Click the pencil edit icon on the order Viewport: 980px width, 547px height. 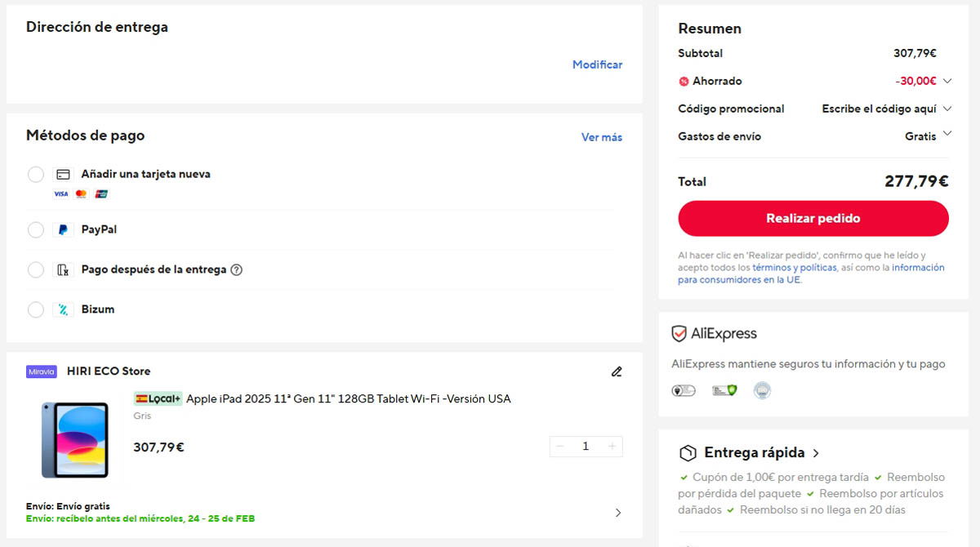617,371
